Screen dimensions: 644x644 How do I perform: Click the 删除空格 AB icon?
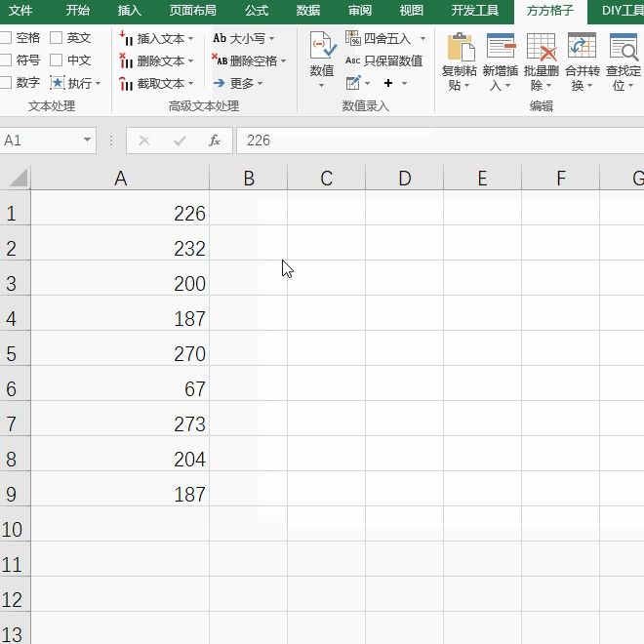pos(220,60)
